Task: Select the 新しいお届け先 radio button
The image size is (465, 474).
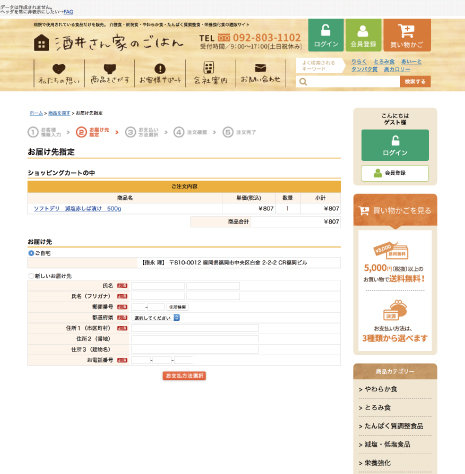Action: 31,276
